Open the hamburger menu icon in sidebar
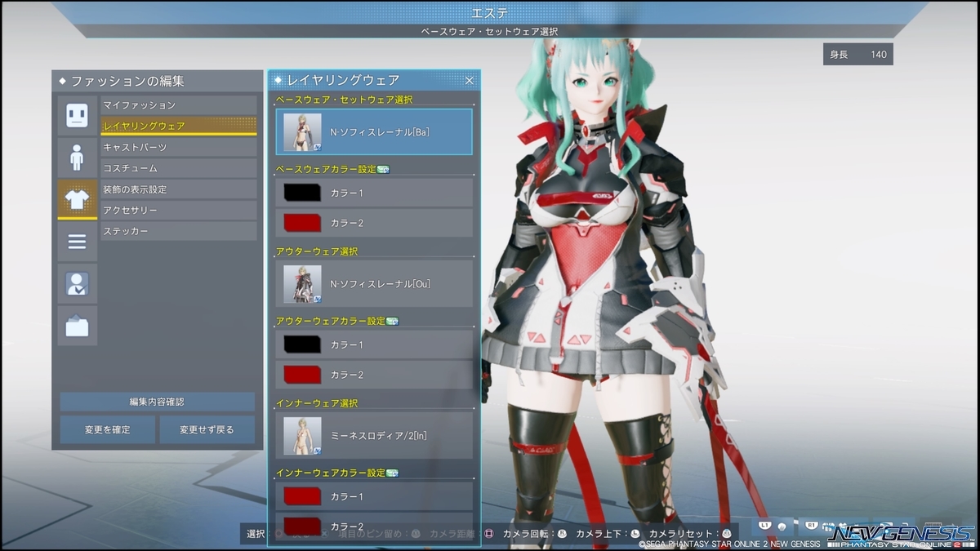980x551 pixels. (77, 242)
